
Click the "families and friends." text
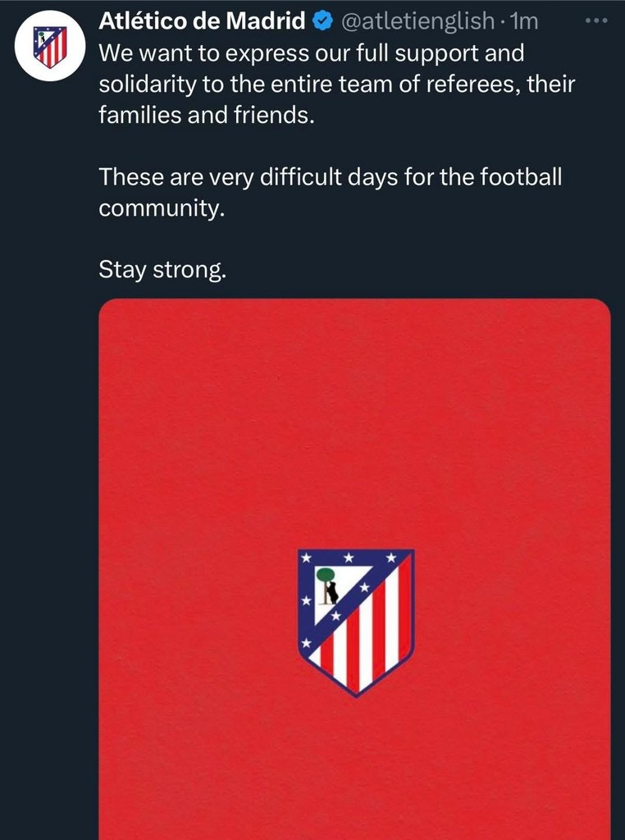point(206,115)
